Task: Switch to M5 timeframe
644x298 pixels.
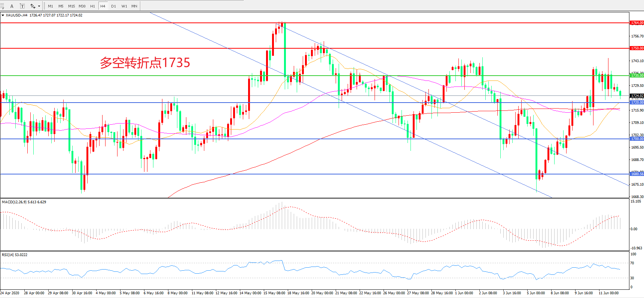Action: click(x=61, y=6)
